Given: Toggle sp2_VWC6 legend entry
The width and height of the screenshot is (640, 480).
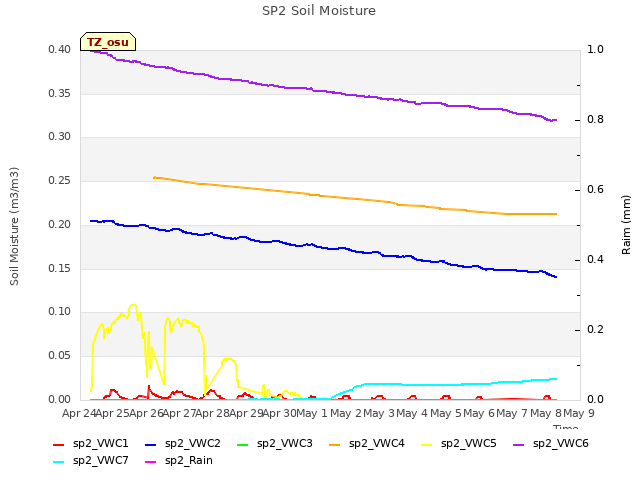Looking at the screenshot, I should [551, 444].
